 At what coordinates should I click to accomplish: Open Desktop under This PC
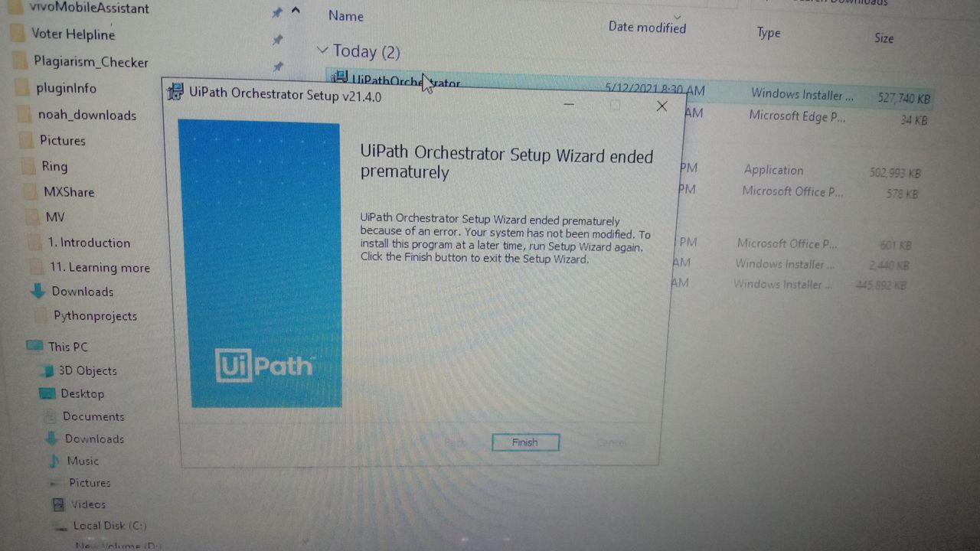(82, 393)
